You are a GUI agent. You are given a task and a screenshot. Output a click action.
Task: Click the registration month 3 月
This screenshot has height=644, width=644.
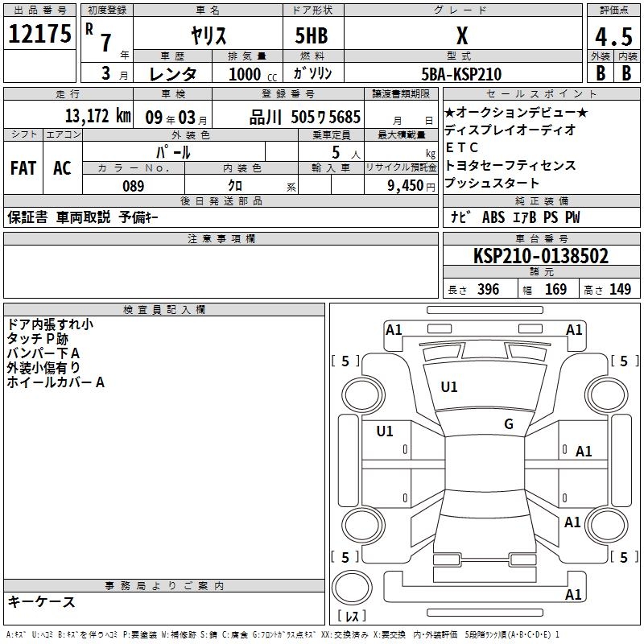pyautogui.click(x=114, y=73)
